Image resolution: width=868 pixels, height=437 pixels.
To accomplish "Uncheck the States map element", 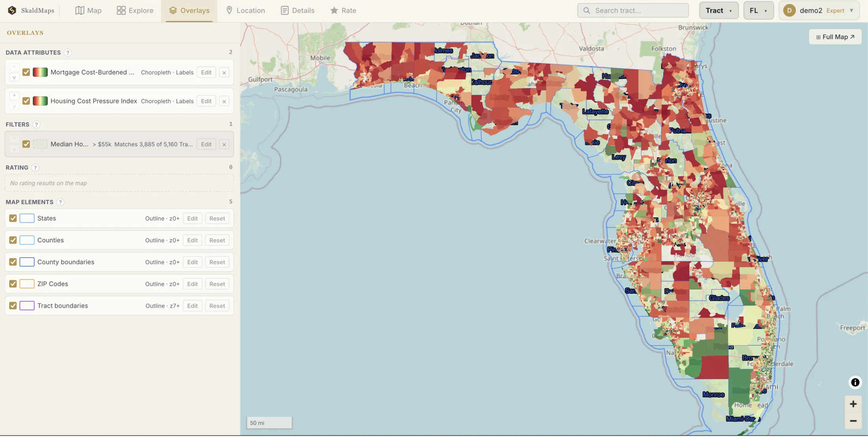I will 13,218.
